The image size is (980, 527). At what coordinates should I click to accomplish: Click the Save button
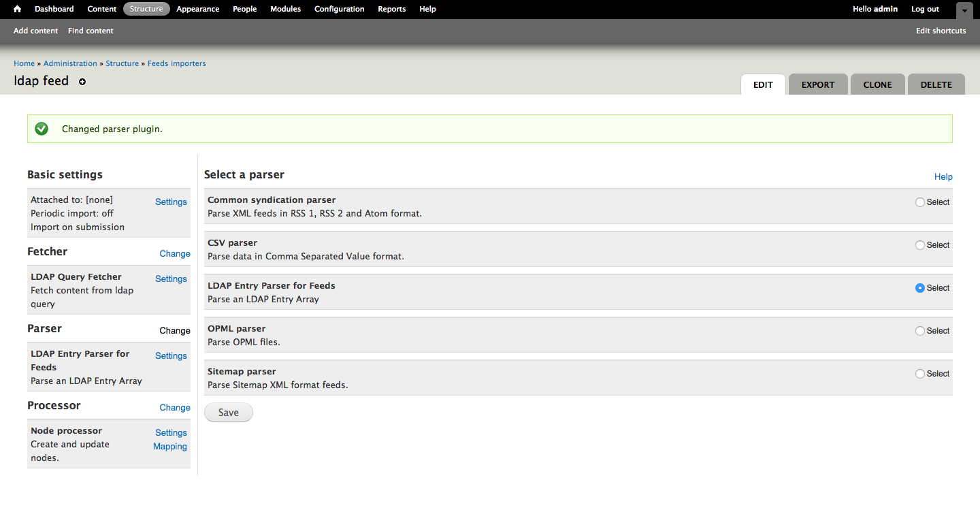point(229,413)
